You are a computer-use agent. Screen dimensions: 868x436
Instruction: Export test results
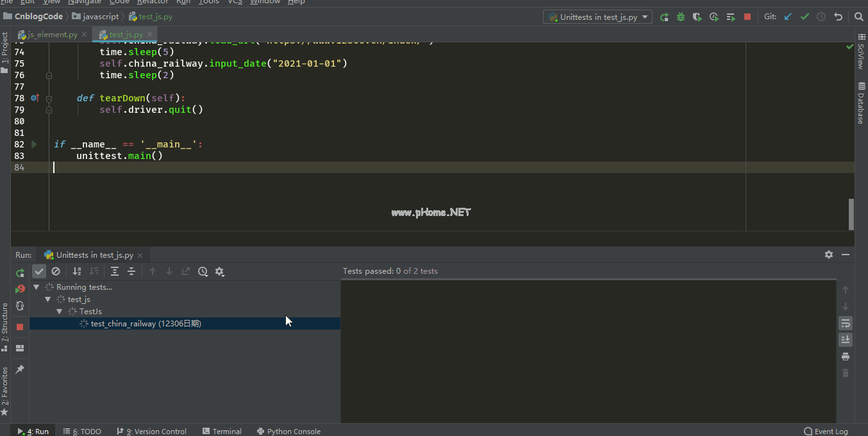186,271
